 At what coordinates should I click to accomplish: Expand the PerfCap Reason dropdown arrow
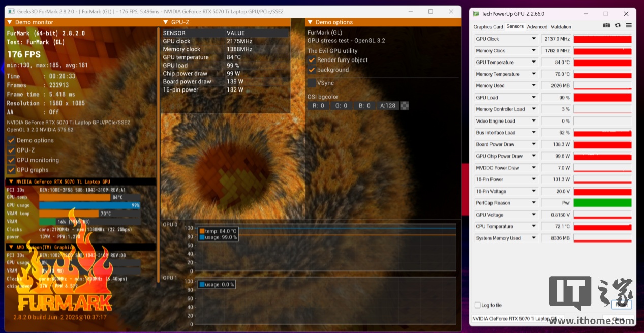coord(534,203)
